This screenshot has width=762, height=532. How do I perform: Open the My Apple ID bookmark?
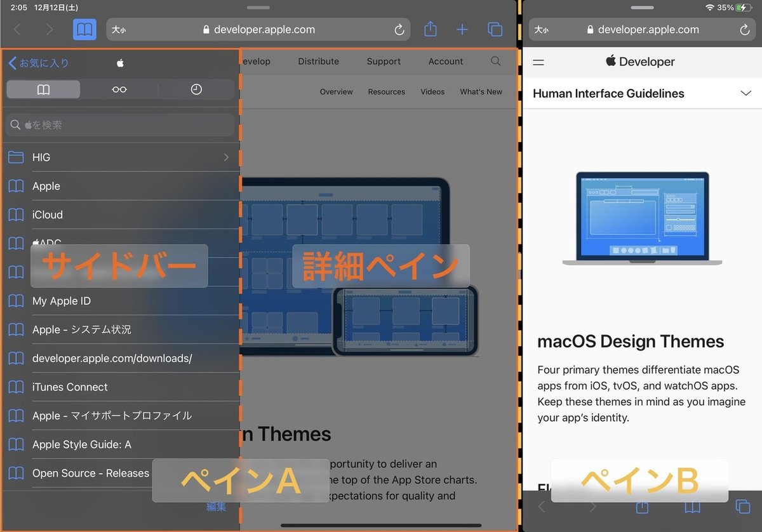click(x=121, y=301)
